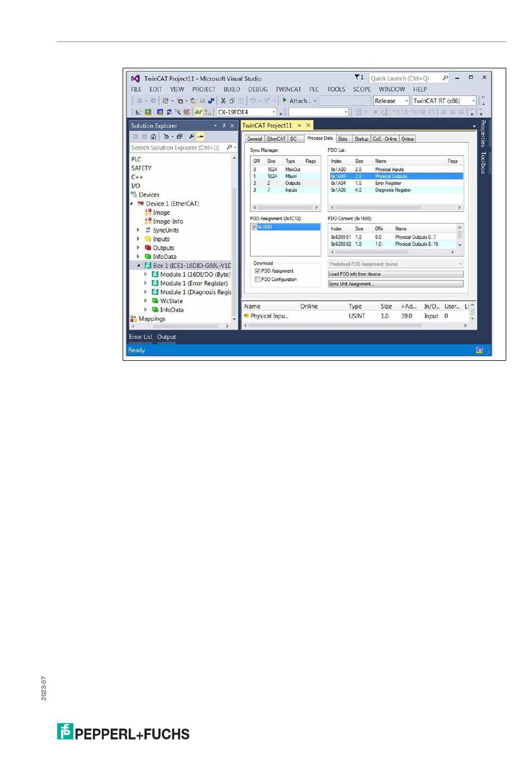The image size is (532, 762).
Task: Open the Error List tab
Action: (141, 337)
